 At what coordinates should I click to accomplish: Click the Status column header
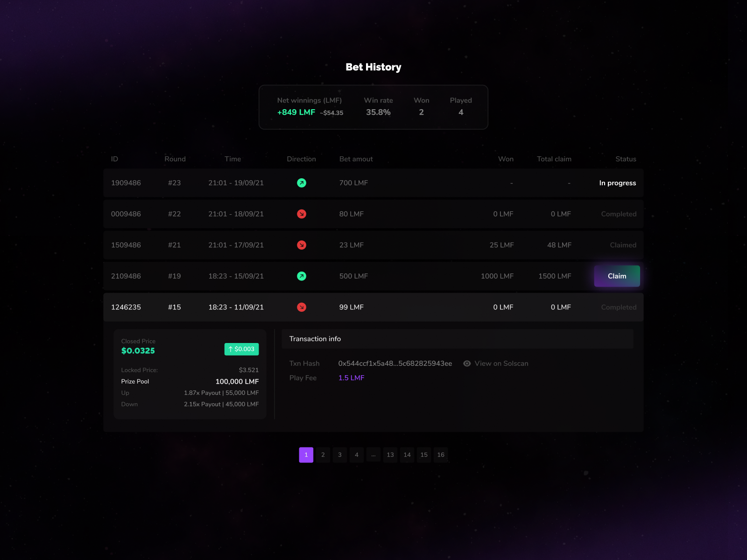click(625, 159)
